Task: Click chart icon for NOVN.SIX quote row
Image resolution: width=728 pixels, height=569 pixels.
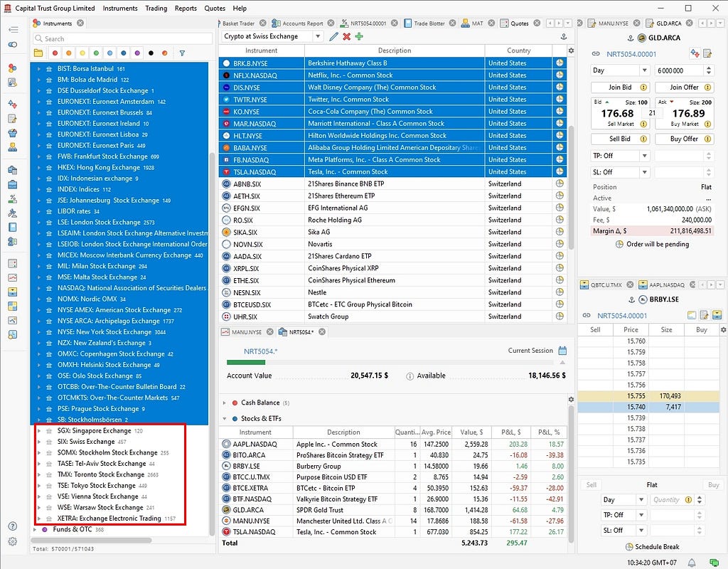Action: tap(560, 244)
